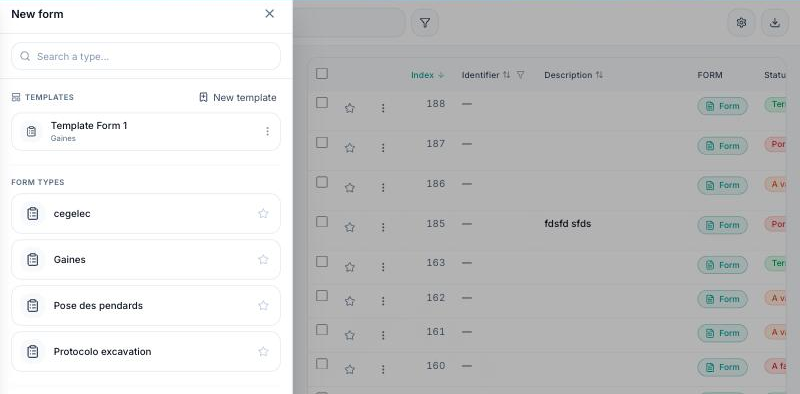Open the three-dot menu for row 160
800x394 pixels.
[383, 370]
